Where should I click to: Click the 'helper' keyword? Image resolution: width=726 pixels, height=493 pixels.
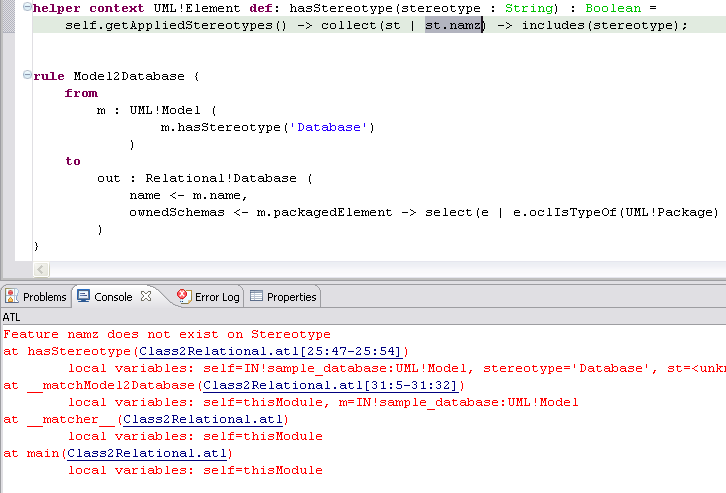click(57, 8)
